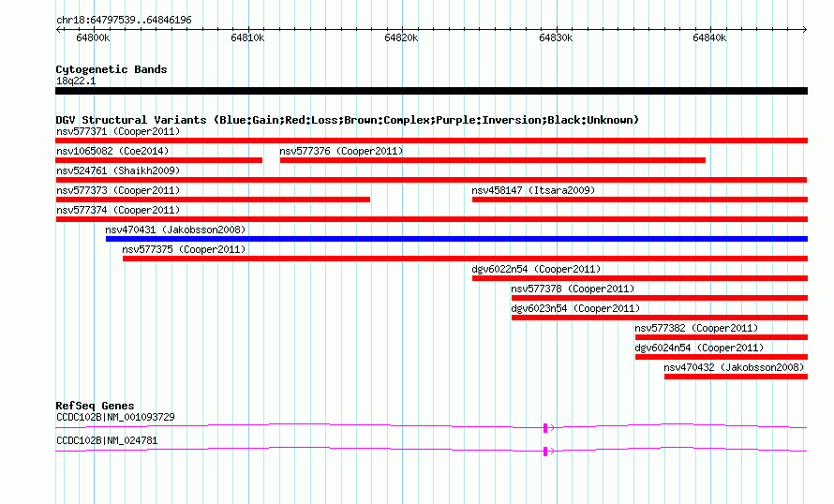Select the nsv470431 (Jakobsson2008) label
The image size is (834, 504).
175,230
